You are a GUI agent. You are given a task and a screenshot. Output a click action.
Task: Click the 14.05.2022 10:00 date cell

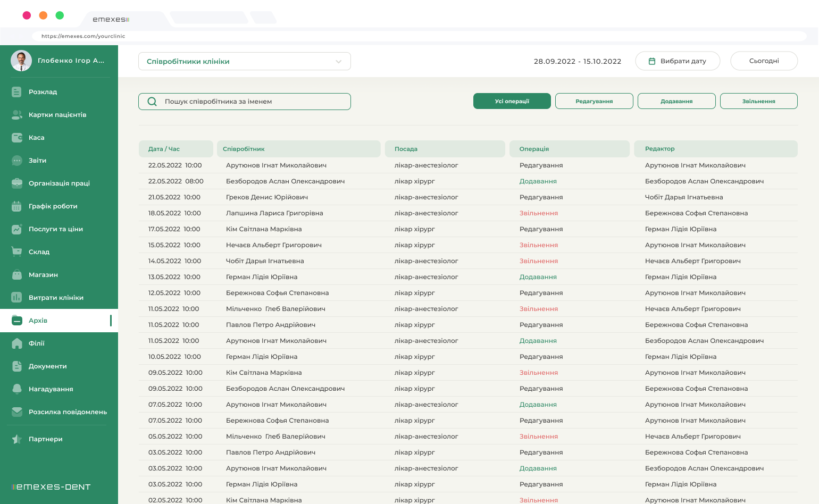(174, 261)
